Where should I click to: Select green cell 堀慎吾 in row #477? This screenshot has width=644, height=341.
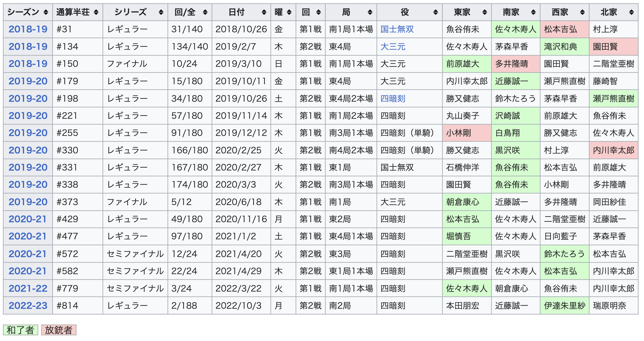467,236
